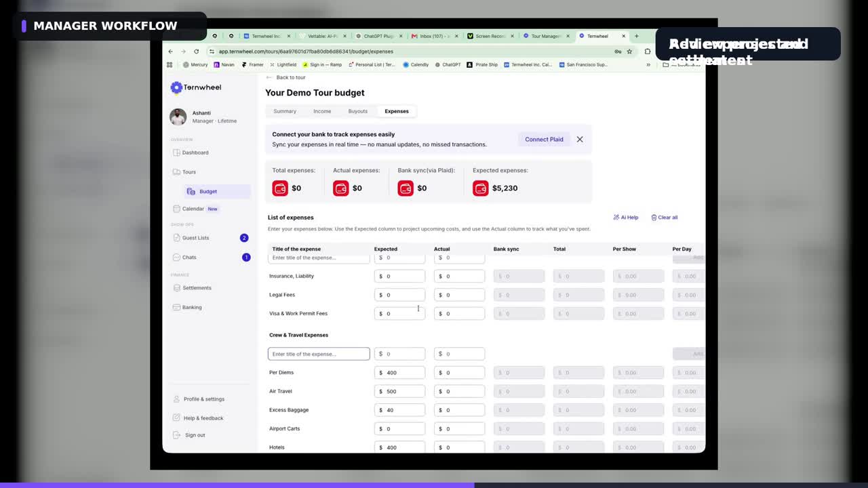The image size is (868, 488).
Task: Click the Expected expenses wallet icon
Action: [x=481, y=188]
